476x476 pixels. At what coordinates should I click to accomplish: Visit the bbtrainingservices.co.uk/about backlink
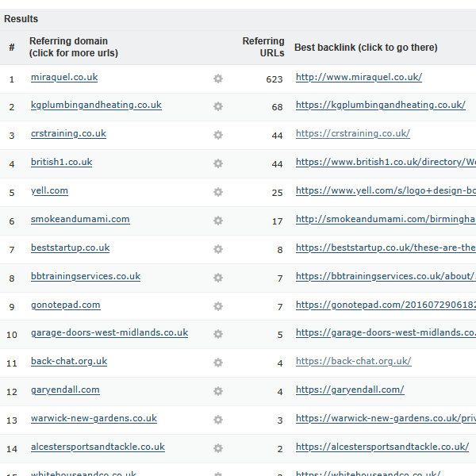(x=386, y=277)
